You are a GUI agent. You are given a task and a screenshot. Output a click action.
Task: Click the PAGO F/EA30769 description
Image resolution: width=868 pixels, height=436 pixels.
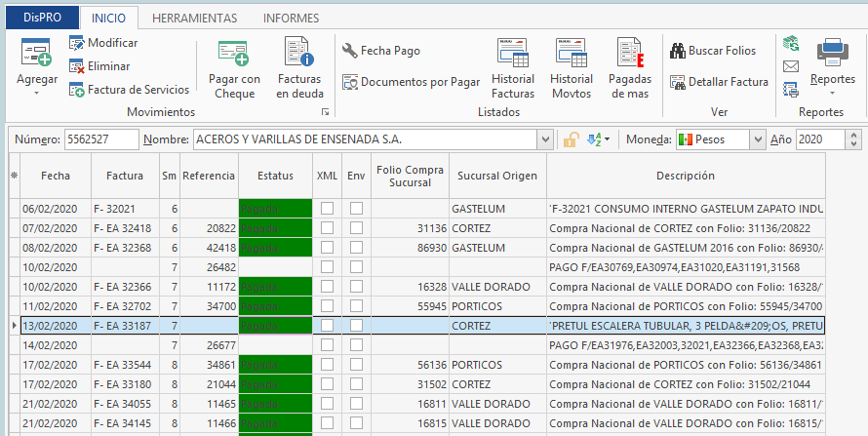(686, 267)
